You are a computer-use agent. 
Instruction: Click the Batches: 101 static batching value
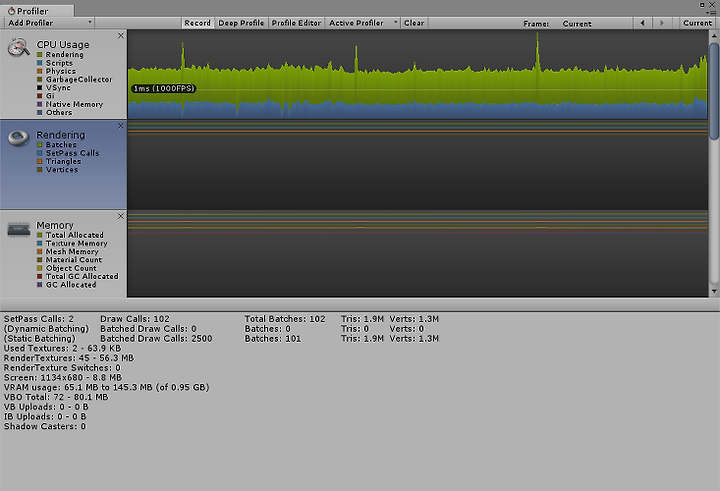coord(273,339)
